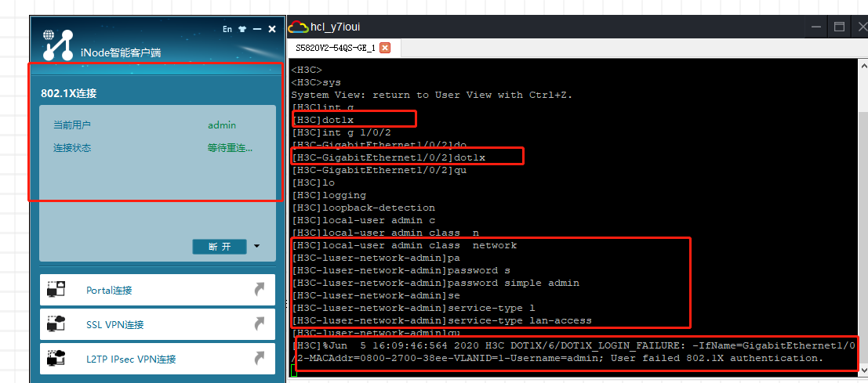This screenshot has width=868, height=383.
Task: Open the L2TP IPsec VPN连接 entry
Action: click(158, 359)
